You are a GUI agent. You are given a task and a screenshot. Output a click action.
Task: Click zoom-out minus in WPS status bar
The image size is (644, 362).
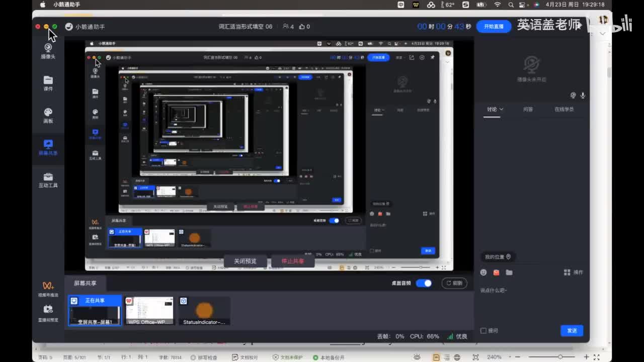click(x=517, y=357)
